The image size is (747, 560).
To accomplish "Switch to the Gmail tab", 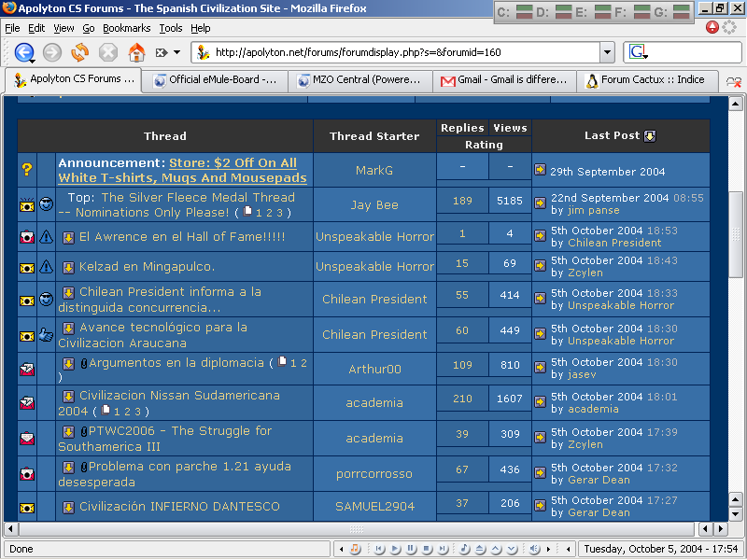I will click(x=504, y=80).
